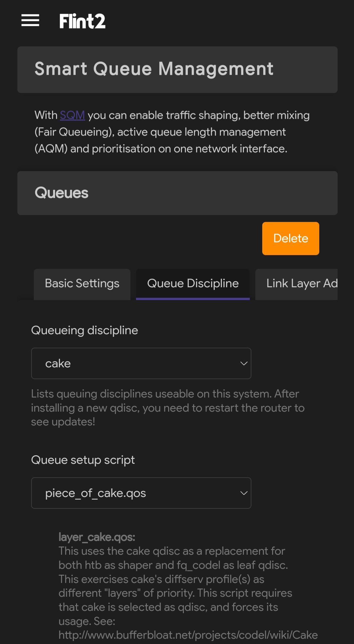354x644 pixels.
Task: Open the hamburger navigation menu
Action: click(x=30, y=20)
